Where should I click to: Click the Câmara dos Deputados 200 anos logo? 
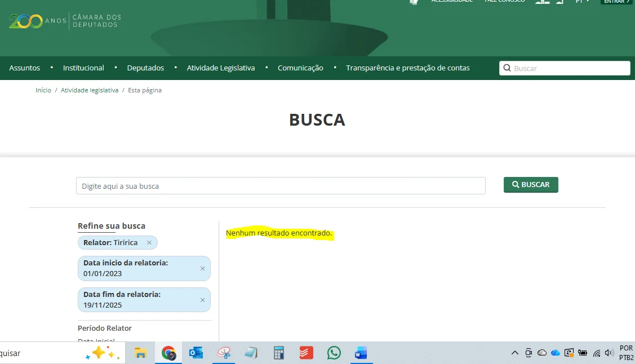65,21
